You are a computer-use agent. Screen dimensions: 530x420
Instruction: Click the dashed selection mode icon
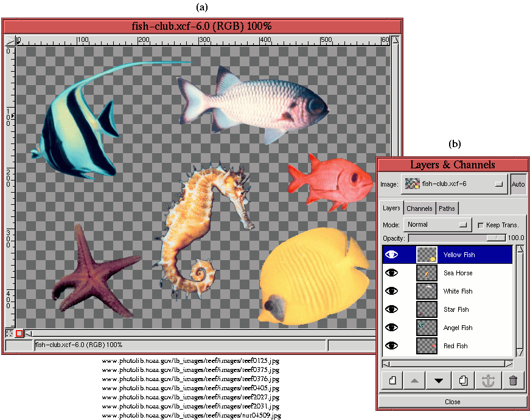[10, 333]
